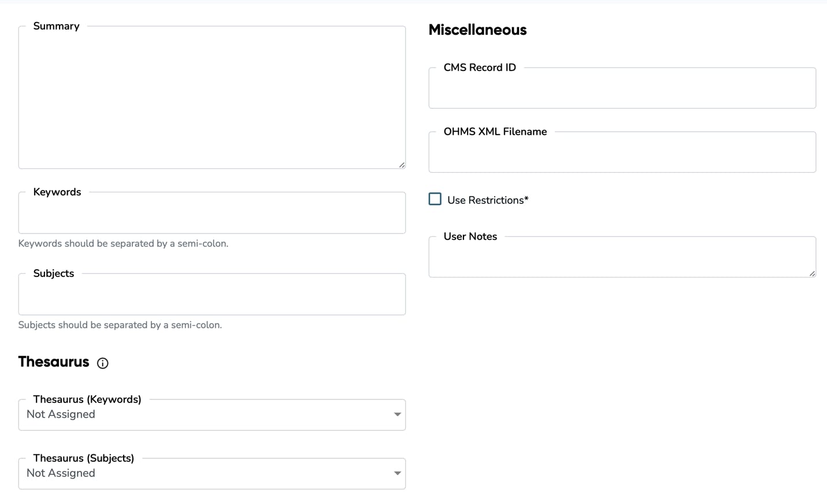Place cursor in the User Notes field
The width and height of the screenshot is (827, 504).
[622, 257]
